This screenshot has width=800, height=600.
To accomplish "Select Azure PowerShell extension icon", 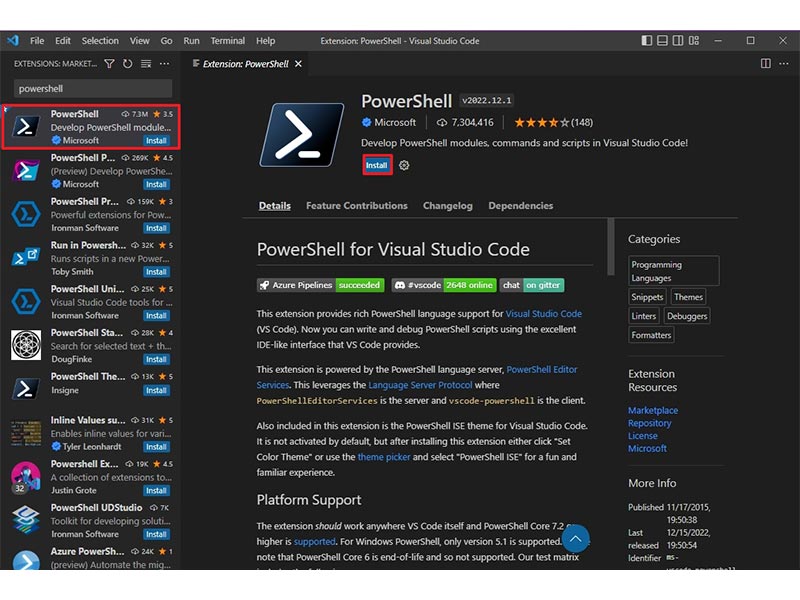I will (x=26, y=560).
